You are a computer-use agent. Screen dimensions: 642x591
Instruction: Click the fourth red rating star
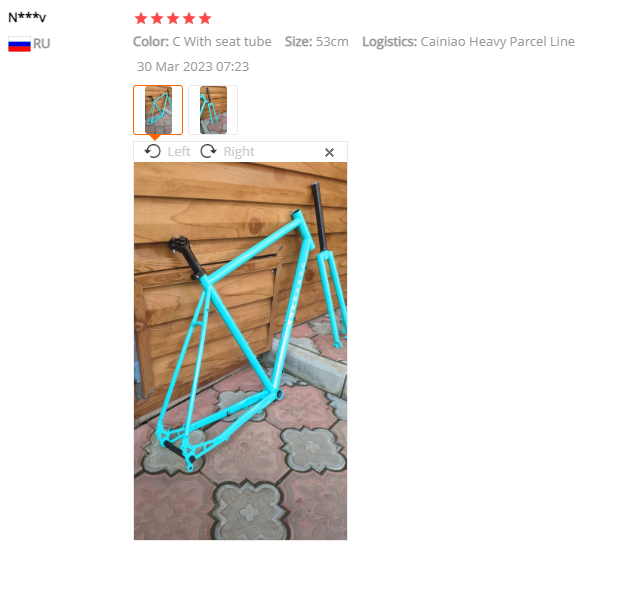tap(189, 18)
